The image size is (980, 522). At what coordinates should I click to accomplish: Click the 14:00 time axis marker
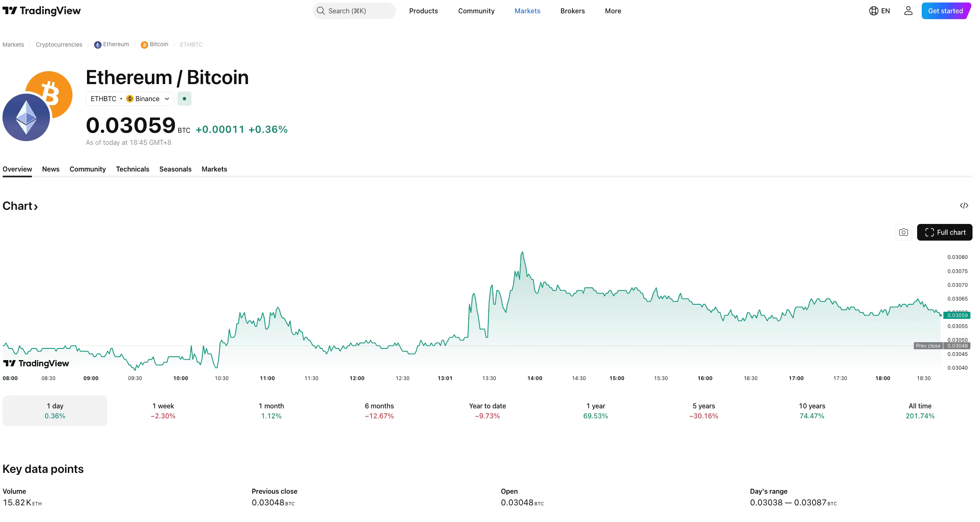coord(535,378)
